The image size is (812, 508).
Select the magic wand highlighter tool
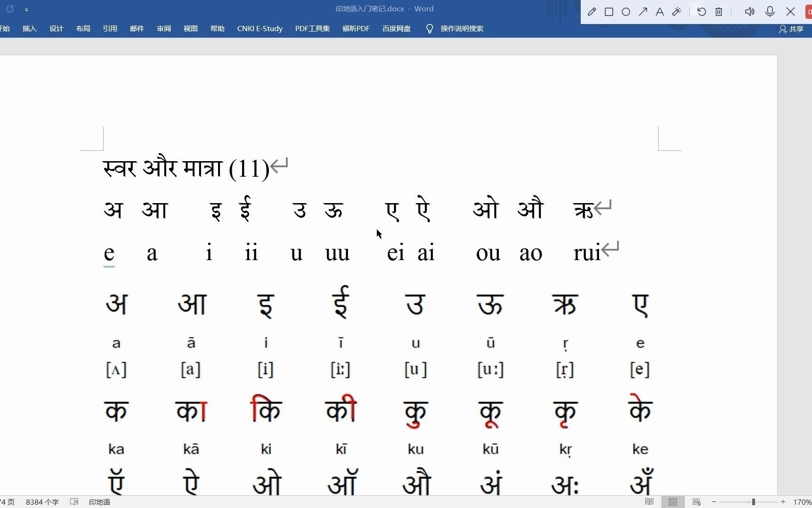pos(677,12)
